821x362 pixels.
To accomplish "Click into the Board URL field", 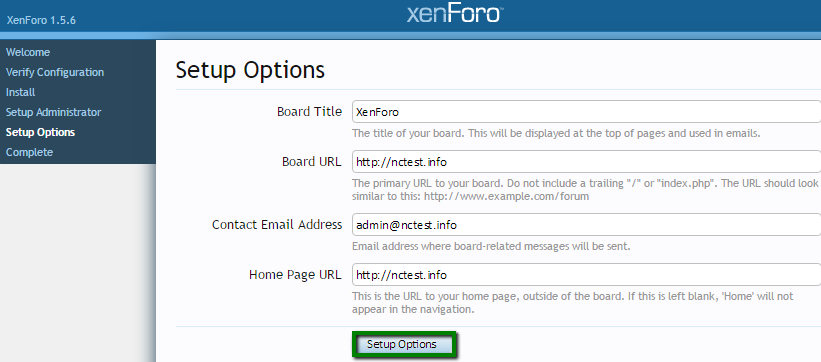I will pyautogui.click(x=586, y=161).
